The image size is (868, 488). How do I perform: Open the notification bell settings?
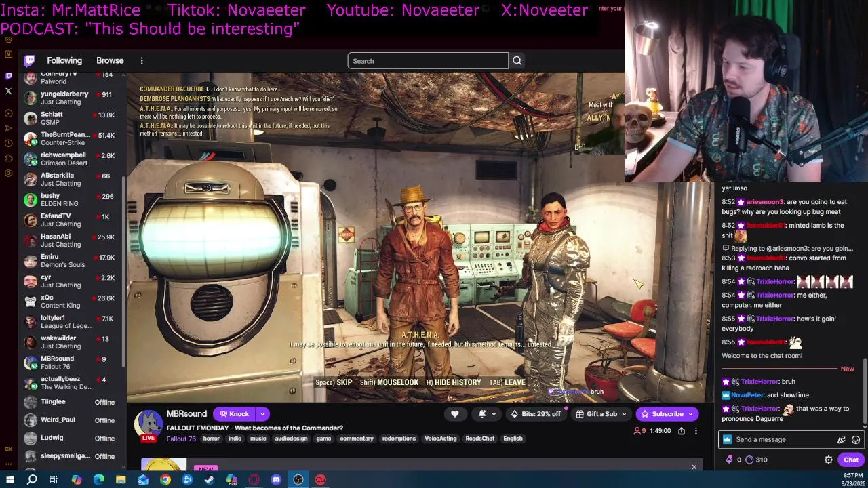click(x=486, y=414)
